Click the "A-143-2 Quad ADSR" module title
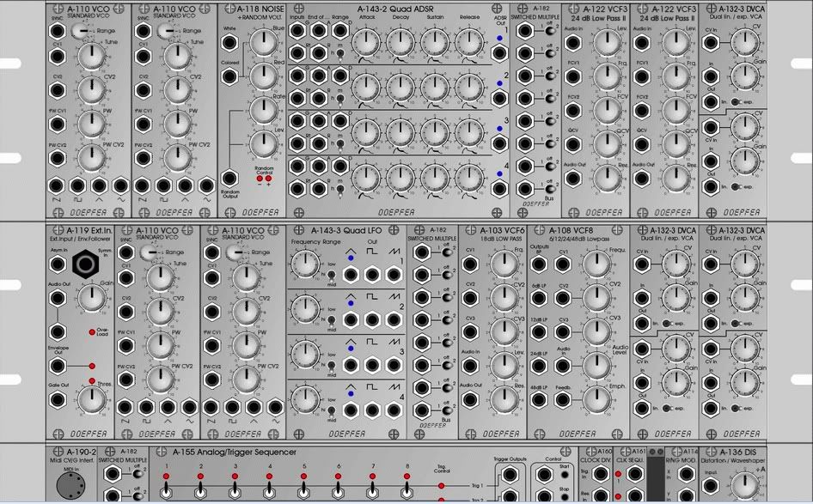 coord(395,9)
